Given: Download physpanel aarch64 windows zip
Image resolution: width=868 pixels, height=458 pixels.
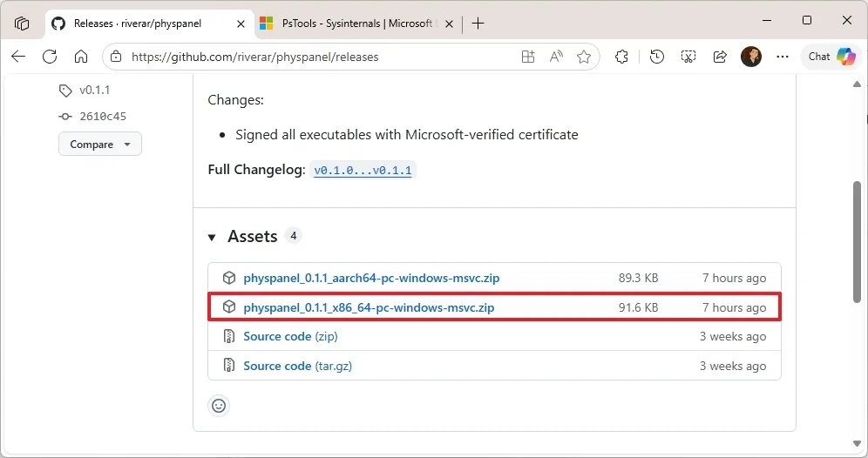Looking at the screenshot, I should tap(371, 279).
